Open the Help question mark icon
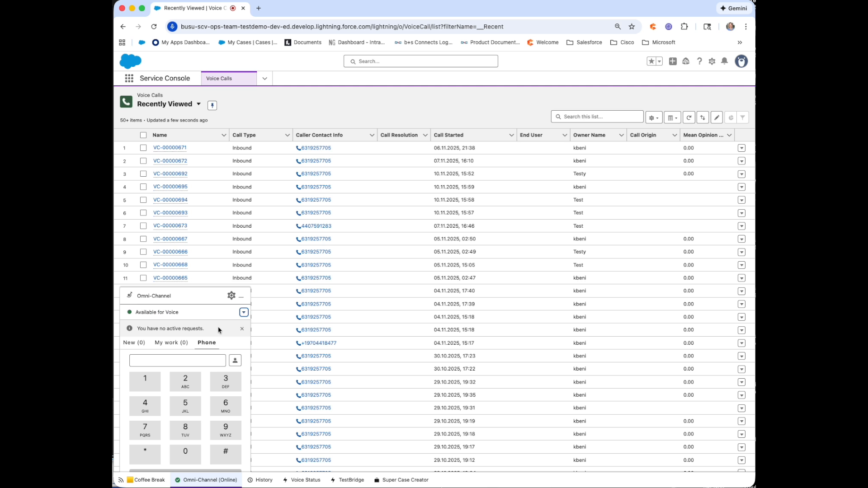 click(x=699, y=61)
